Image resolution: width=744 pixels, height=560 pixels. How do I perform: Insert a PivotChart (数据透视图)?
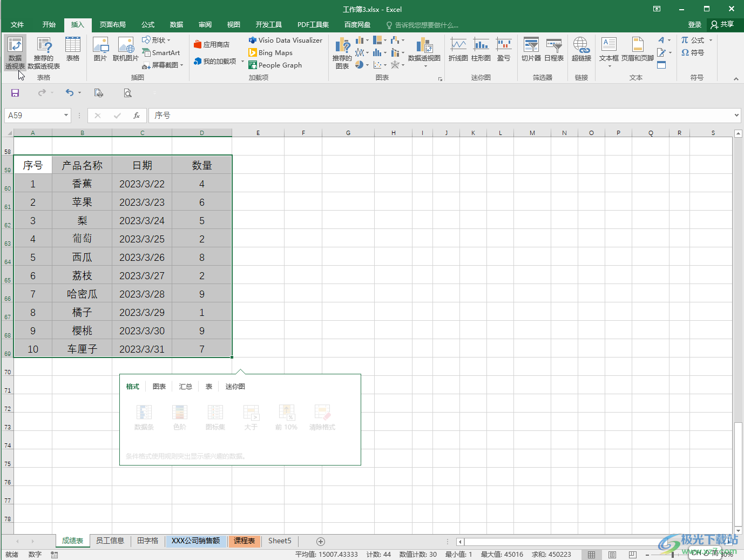[x=424, y=52]
